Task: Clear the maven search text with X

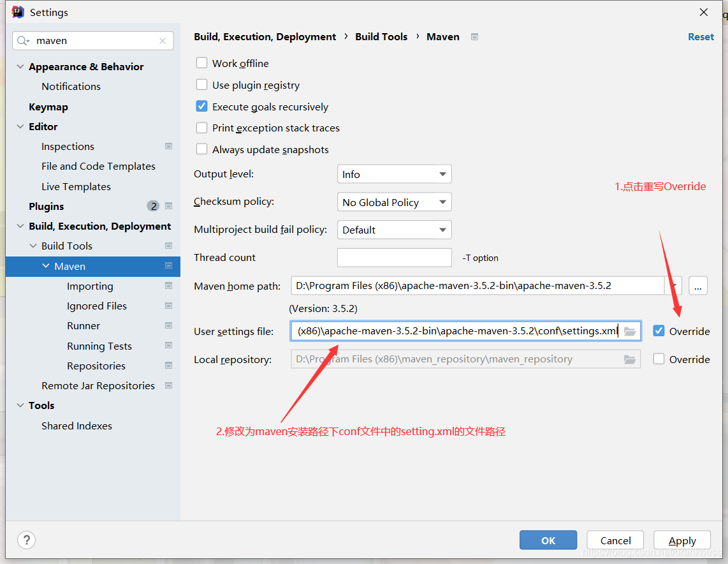Action: tap(163, 41)
